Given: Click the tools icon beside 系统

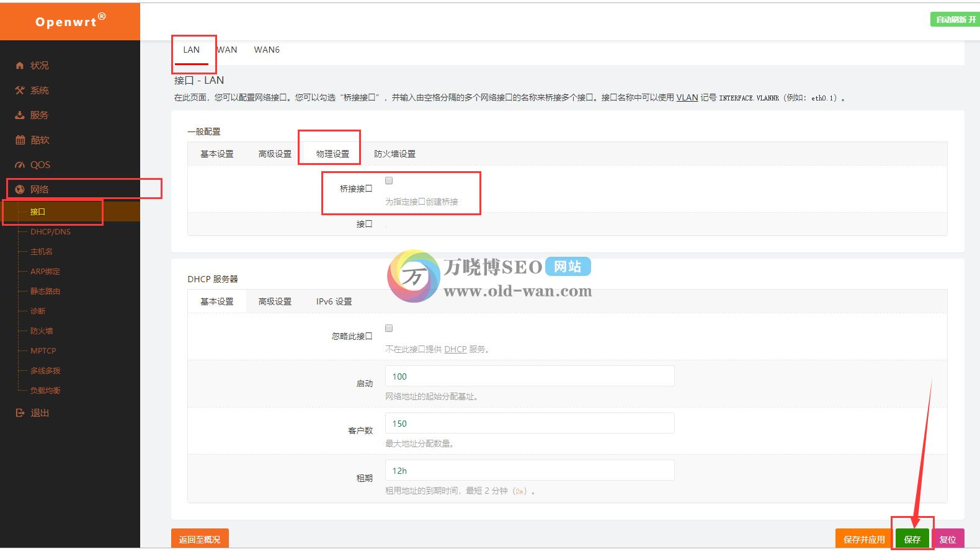Looking at the screenshot, I should (x=19, y=90).
